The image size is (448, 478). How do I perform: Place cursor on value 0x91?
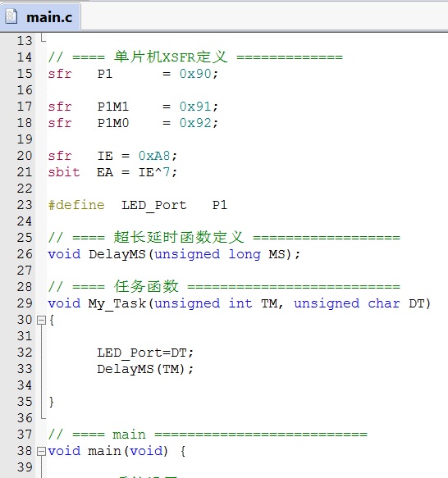click(x=195, y=107)
